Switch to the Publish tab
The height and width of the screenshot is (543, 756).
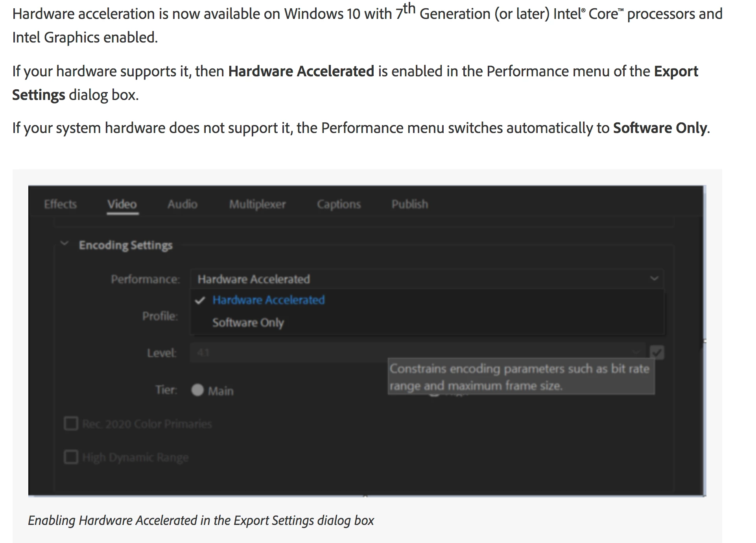409,204
